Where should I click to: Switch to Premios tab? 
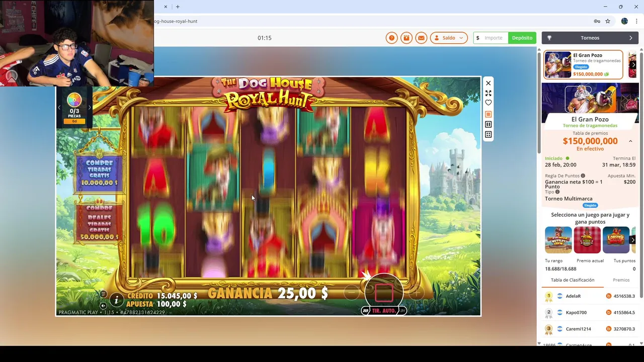[x=621, y=280]
